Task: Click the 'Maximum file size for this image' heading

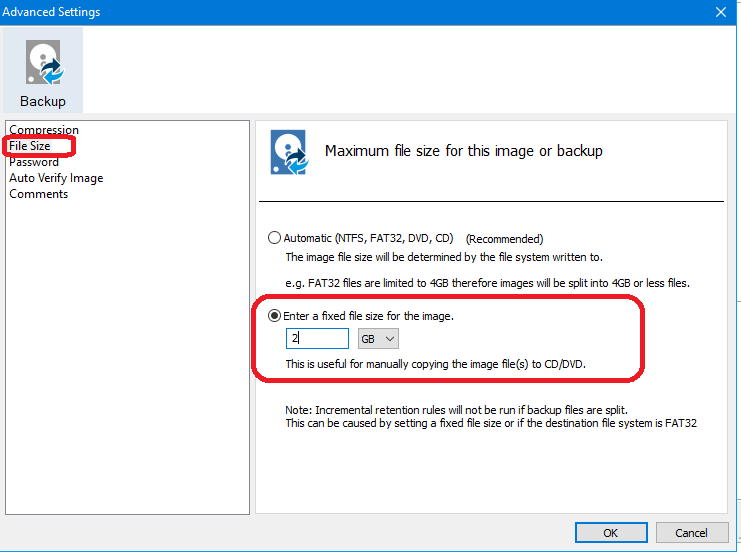Action: pyautogui.click(x=464, y=151)
